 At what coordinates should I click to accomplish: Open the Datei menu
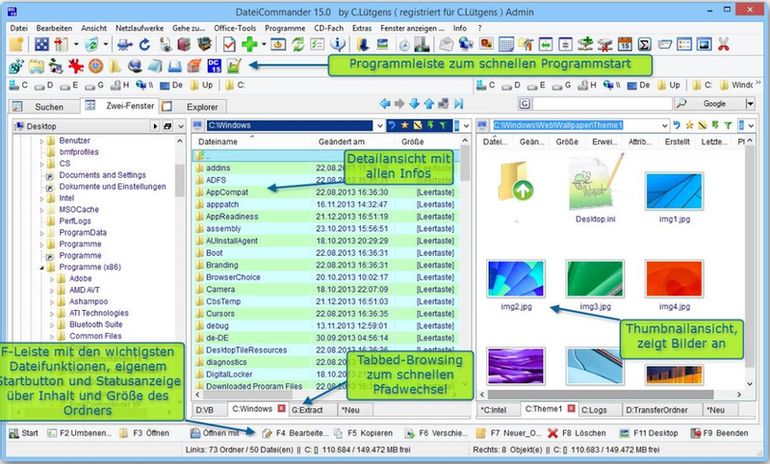(19, 28)
